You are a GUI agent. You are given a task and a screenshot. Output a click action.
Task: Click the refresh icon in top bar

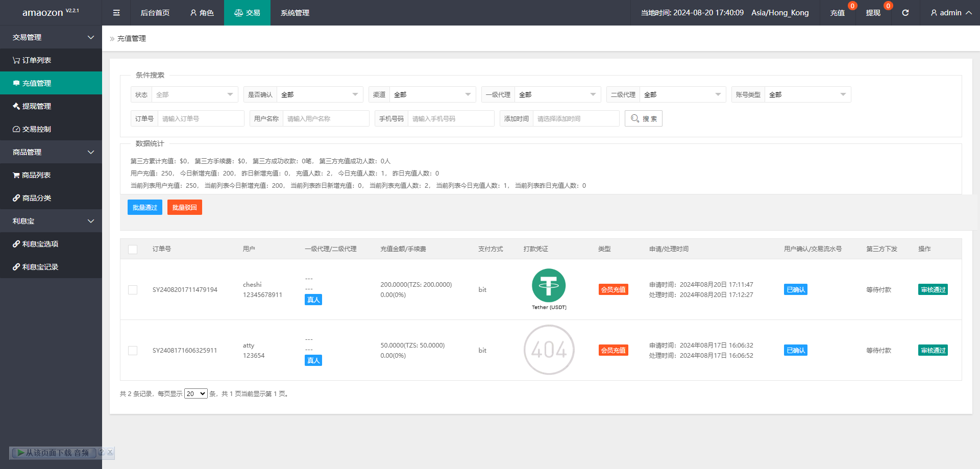(x=905, y=13)
